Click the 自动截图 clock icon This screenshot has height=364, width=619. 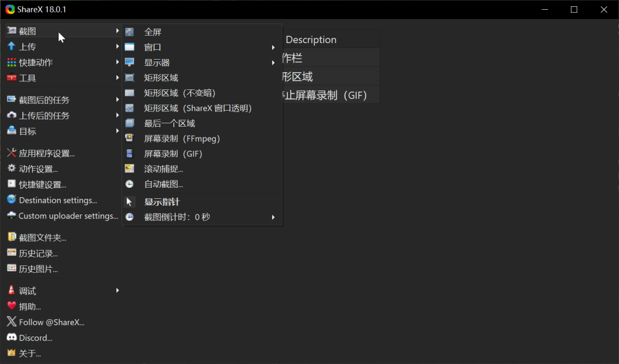click(130, 184)
